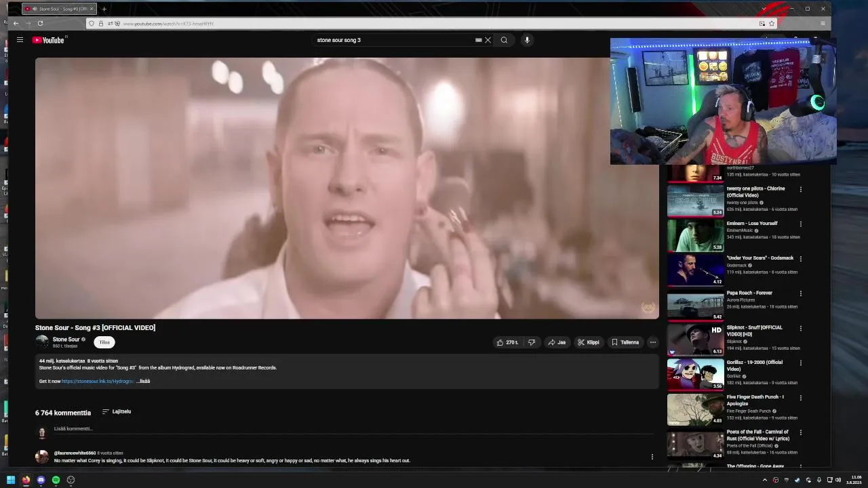Screen dimensions: 868x488
Task: Open Slipknot Snuff video thumbnail
Action: pyautogui.click(x=695, y=340)
